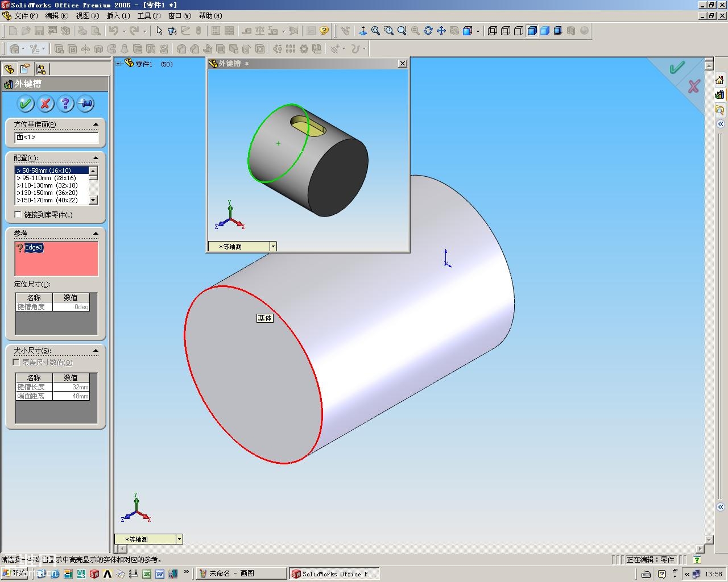Open help with the purple question mark button

click(x=65, y=103)
